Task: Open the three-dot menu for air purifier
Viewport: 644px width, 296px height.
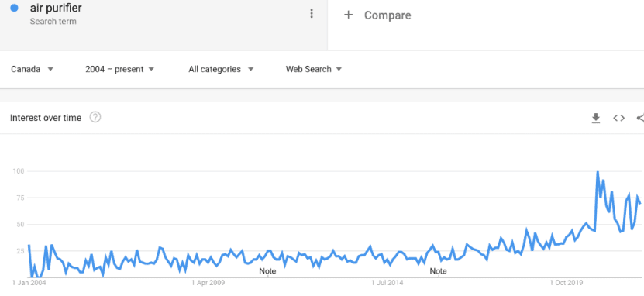Action: point(312,13)
